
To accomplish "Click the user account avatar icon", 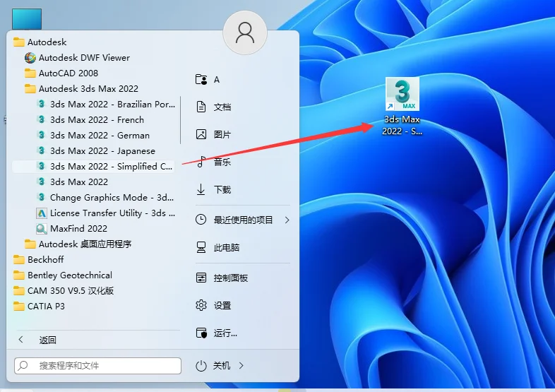I will [245, 32].
